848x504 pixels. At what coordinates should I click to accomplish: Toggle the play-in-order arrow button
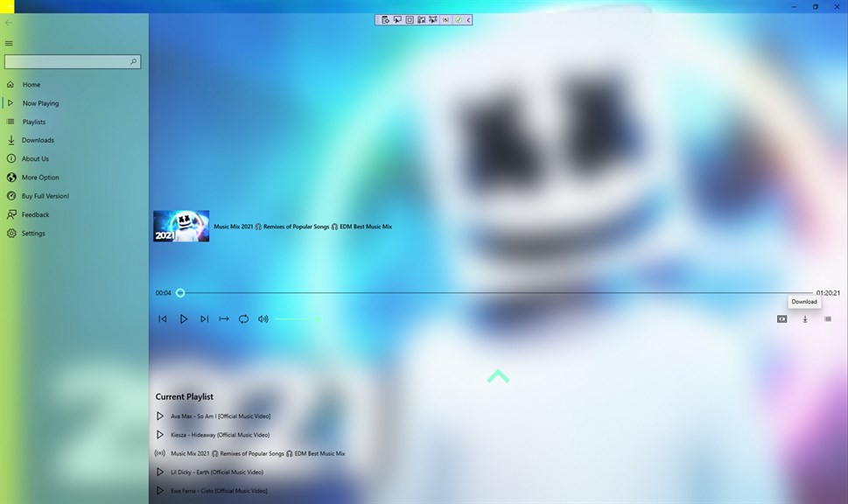click(x=224, y=319)
